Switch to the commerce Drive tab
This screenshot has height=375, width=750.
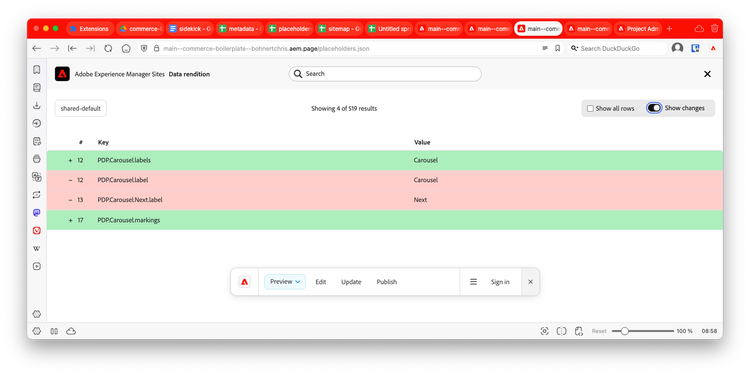[x=141, y=29]
